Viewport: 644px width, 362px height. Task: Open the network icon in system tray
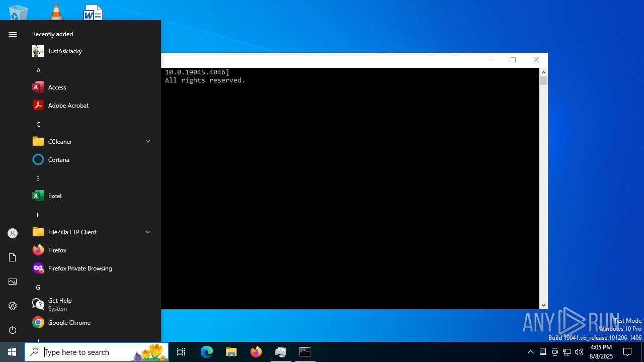pos(567,352)
